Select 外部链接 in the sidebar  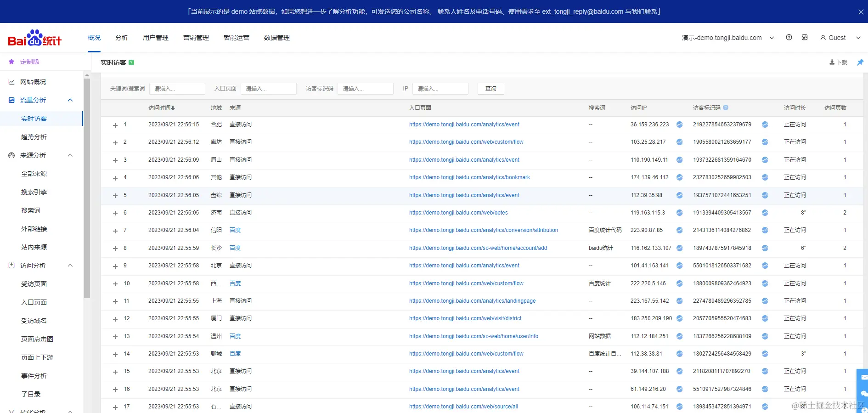(34, 229)
